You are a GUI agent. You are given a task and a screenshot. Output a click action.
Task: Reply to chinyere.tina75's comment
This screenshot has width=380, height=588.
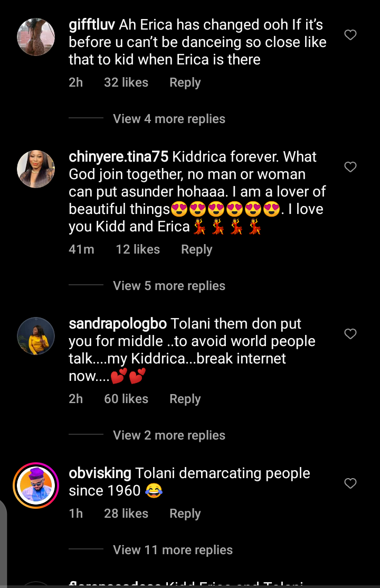(196, 249)
